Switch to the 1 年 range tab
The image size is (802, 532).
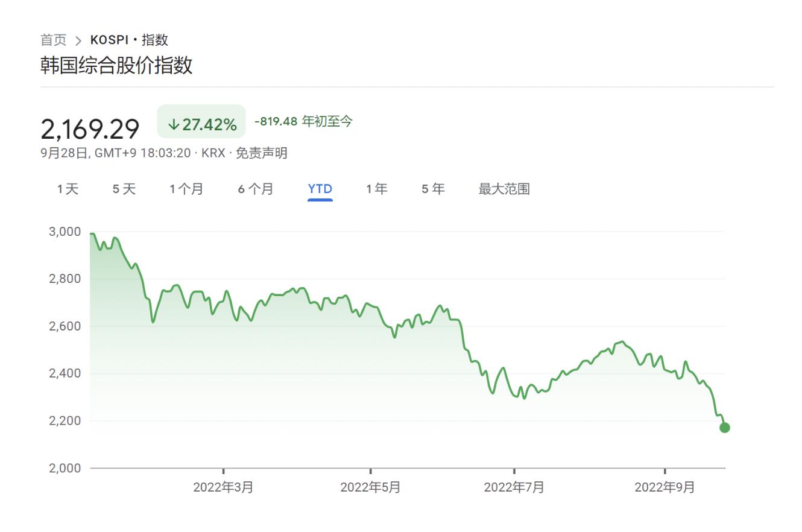click(377, 189)
